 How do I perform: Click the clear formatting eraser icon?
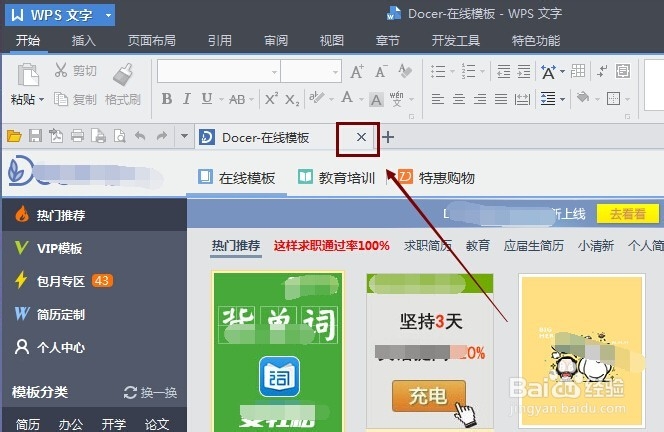[x=405, y=71]
